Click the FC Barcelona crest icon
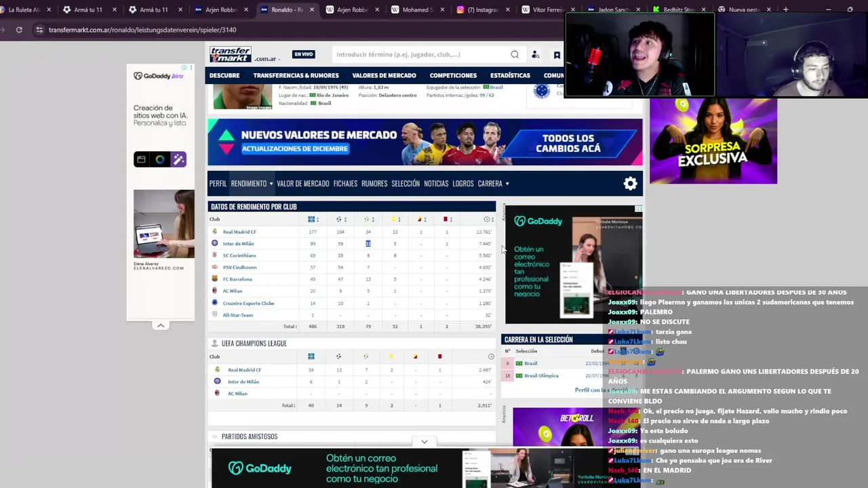Image resolution: width=868 pixels, height=488 pixels. tap(215, 279)
